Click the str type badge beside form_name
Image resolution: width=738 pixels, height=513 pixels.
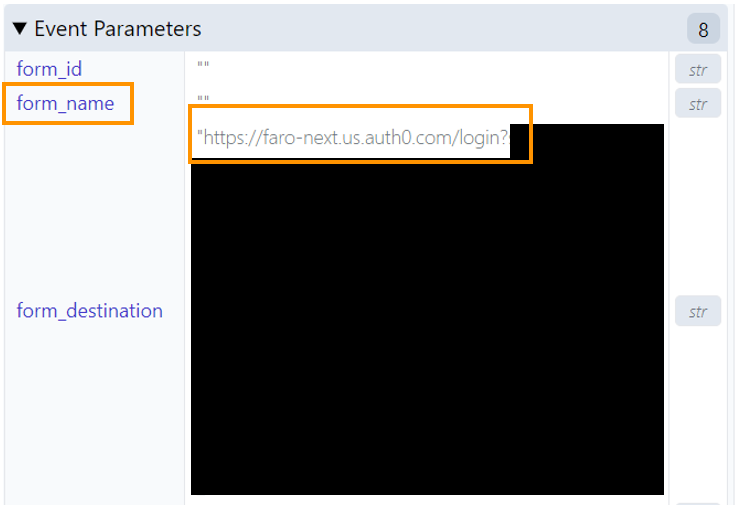698,104
